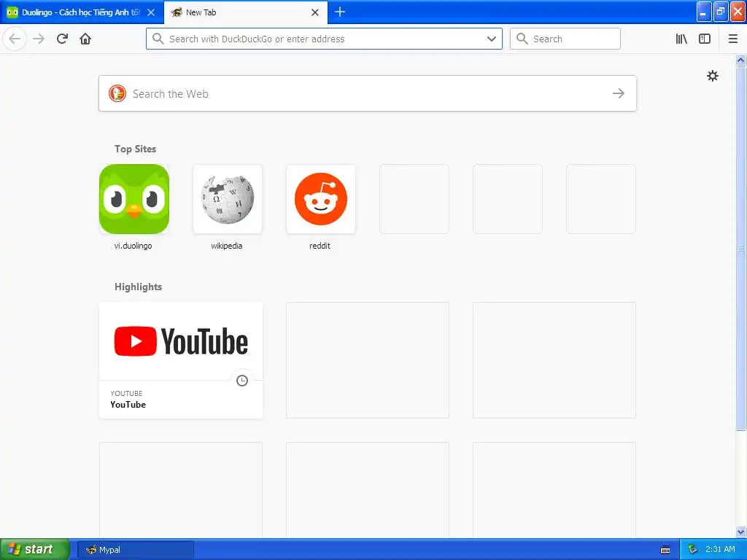Click the 2:31 AM clock
This screenshot has width=747, height=560.
(x=720, y=549)
